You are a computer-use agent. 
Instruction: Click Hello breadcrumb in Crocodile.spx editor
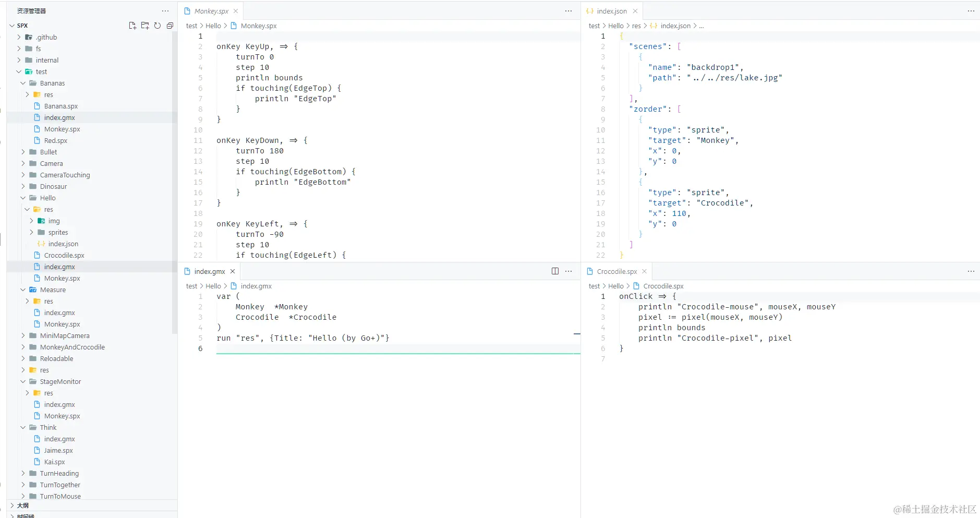pyautogui.click(x=616, y=286)
